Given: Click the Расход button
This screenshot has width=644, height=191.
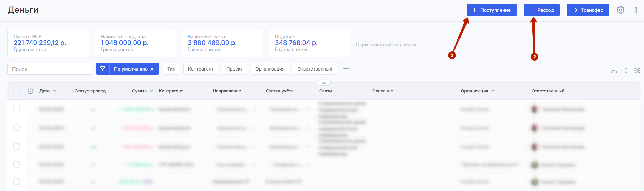Looking at the screenshot, I should (x=542, y=10).
